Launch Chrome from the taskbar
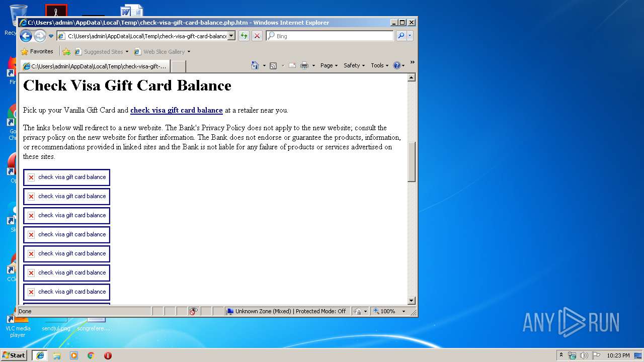The width and height of the screenshot is (644, 362). (x=91, y=355)
